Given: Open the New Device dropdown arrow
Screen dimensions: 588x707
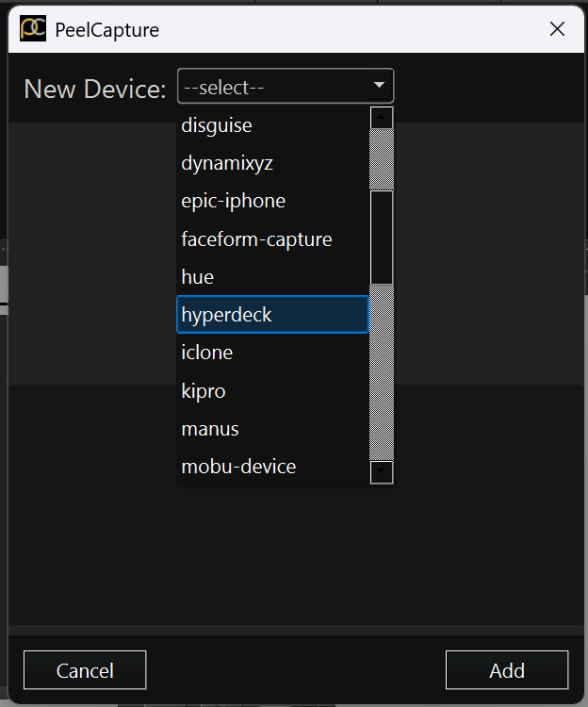Looking at the screenshot, I should point(380,85).
